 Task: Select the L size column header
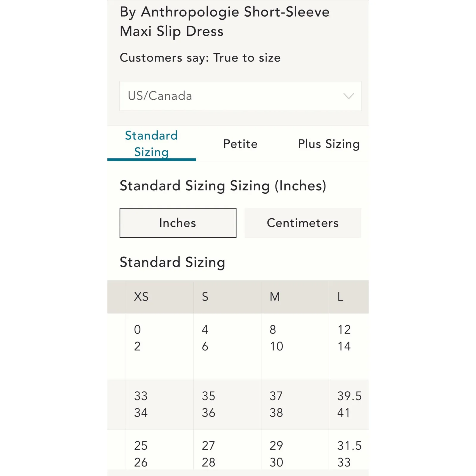pyautogui.click(x=341, y=297)
